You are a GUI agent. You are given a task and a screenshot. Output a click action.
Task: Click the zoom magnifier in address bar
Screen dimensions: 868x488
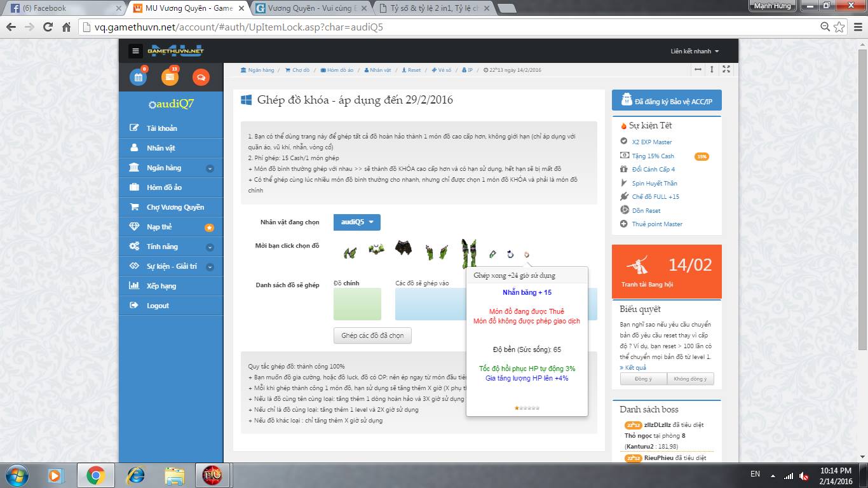click(x=825, y=27)
